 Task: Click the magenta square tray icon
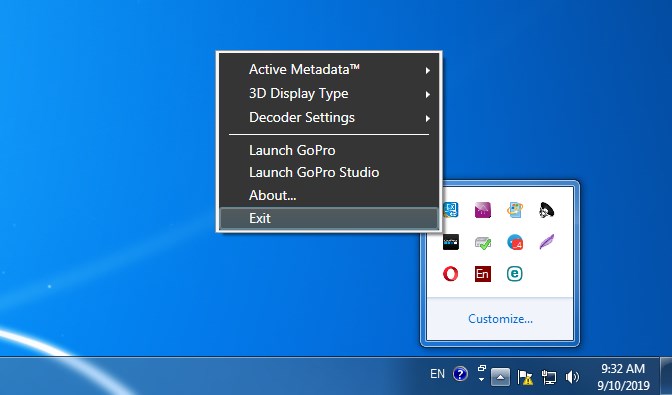[x=483, y=210]
